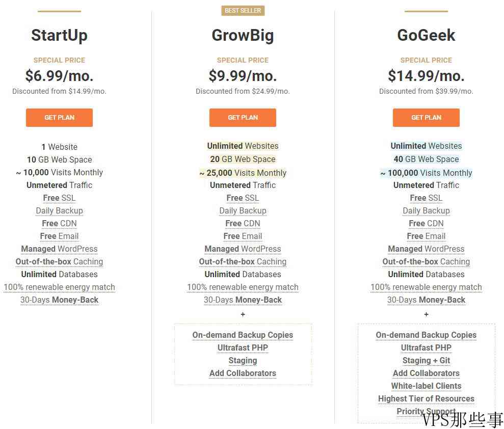
Task: Click Out-of-the-box Caching in GoGeek plan
Action: click(426, 261)
